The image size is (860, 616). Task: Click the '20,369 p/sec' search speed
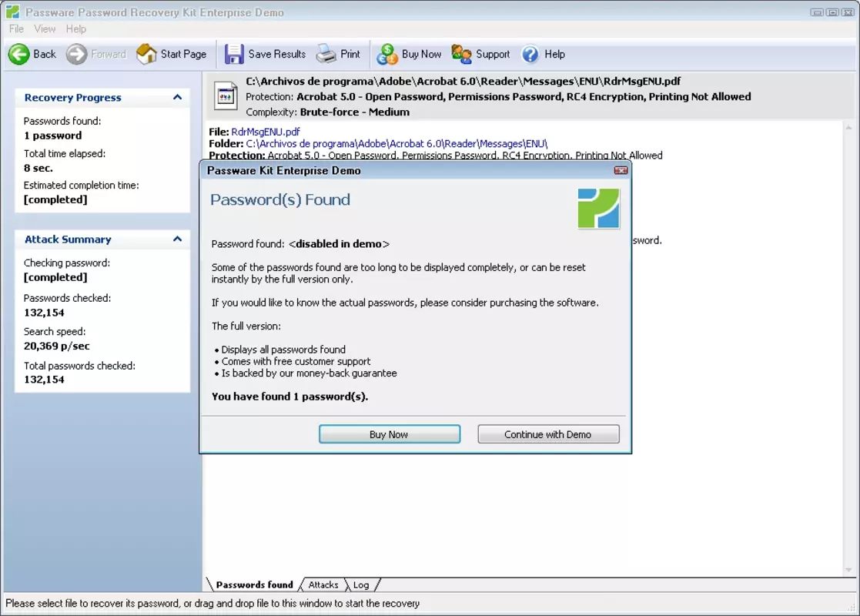(56, 346)
